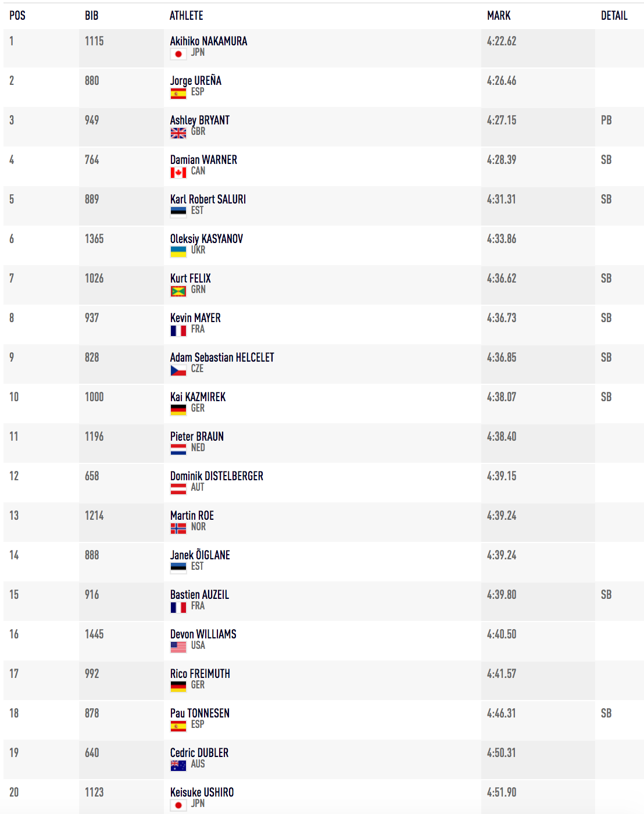
Task: Click the Czech flag under Adam Sebastian HELCELET
Action: [x=178, y=370]
